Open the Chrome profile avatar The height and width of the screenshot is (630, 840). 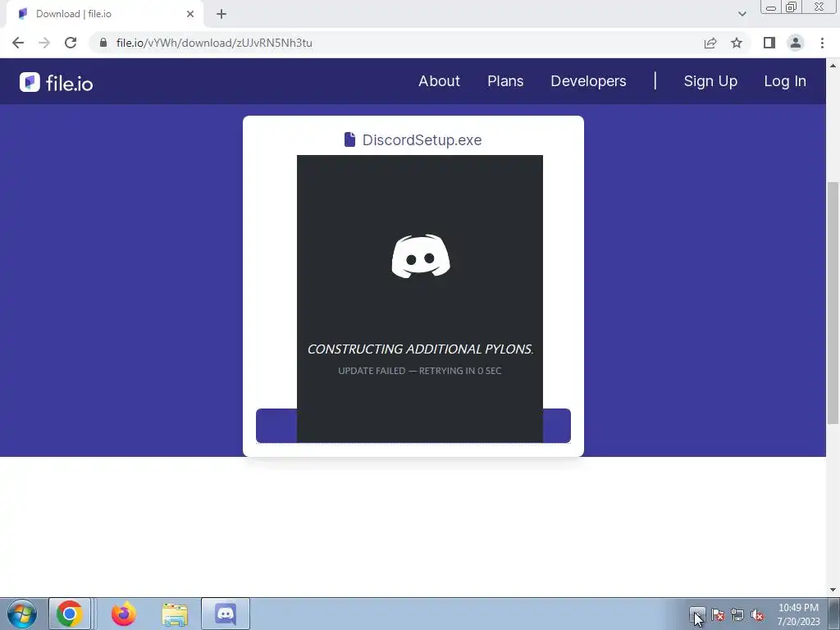click(796, 43)
